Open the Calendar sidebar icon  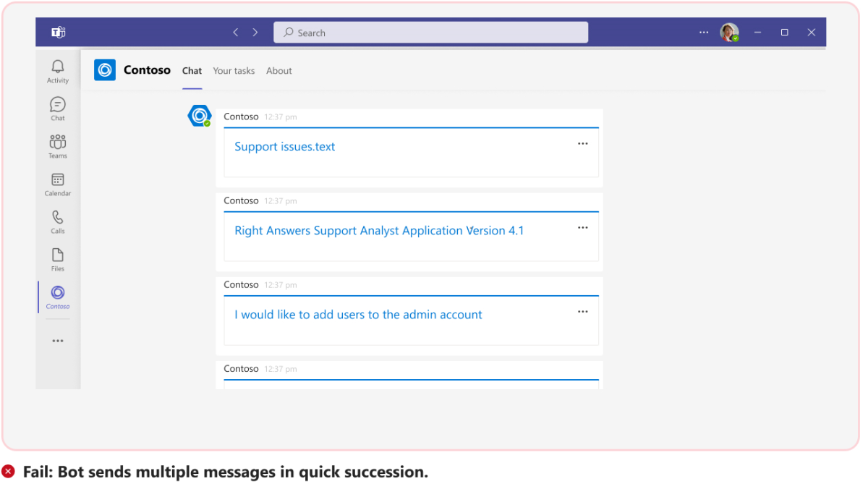(x=58, y=179)
